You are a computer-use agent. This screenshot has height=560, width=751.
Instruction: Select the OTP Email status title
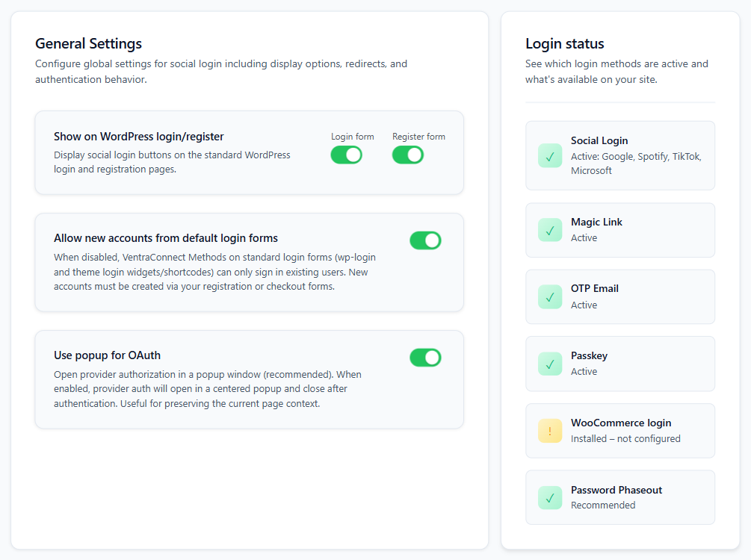(x=594, y=289)
